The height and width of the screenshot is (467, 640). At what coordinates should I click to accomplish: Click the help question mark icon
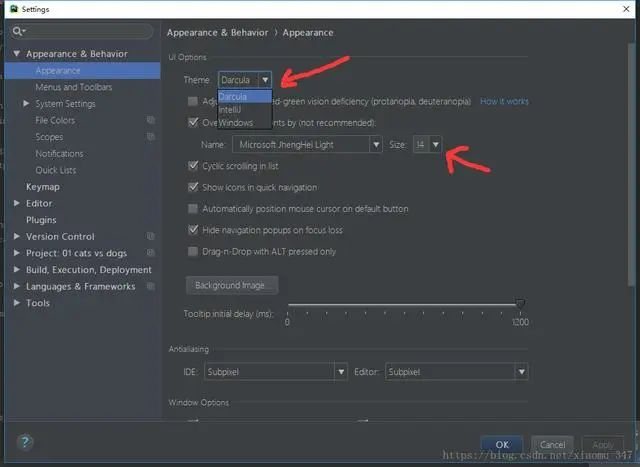click(x=25, y=441)
